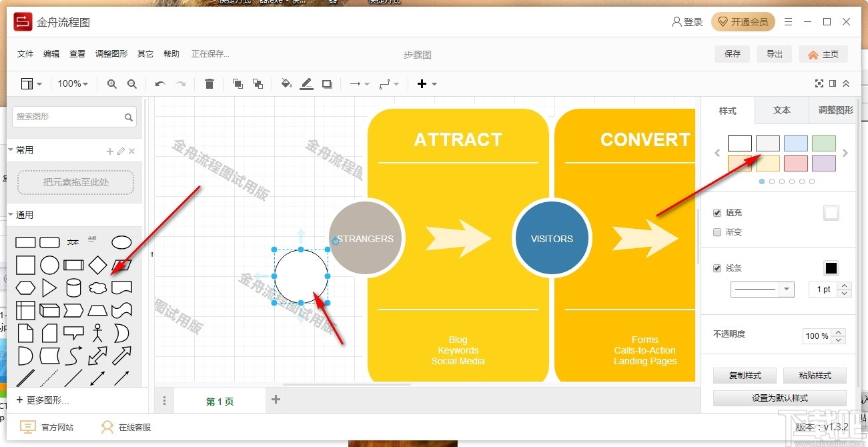Choose the bidirectional block arrow shape
This screenshot has width=868, height=447.
click(x=97, y=356)
